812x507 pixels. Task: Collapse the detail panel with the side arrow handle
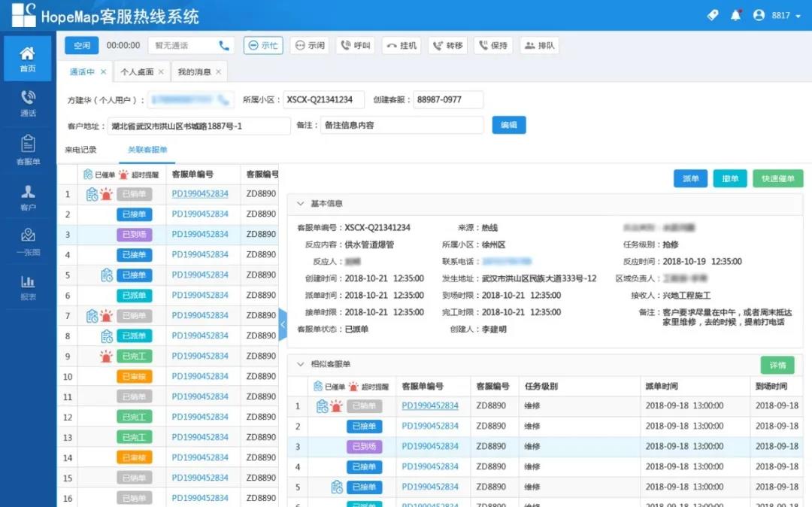(x=283, y=325)
